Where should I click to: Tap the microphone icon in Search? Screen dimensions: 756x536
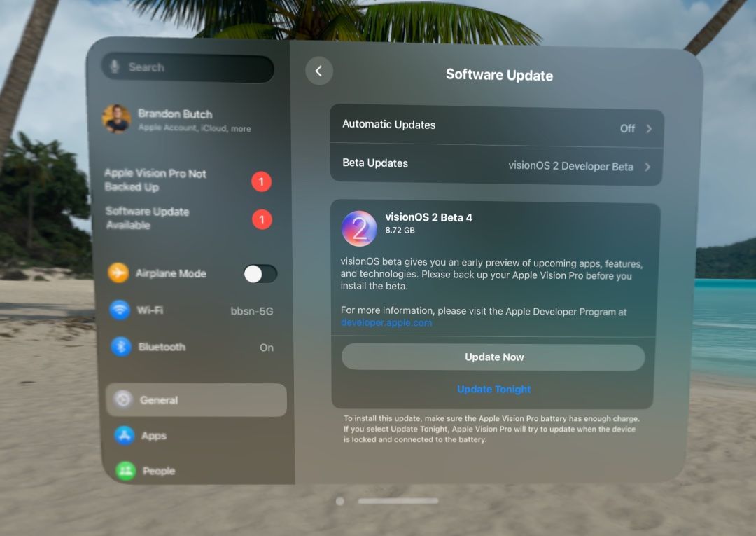coord(115,67)
